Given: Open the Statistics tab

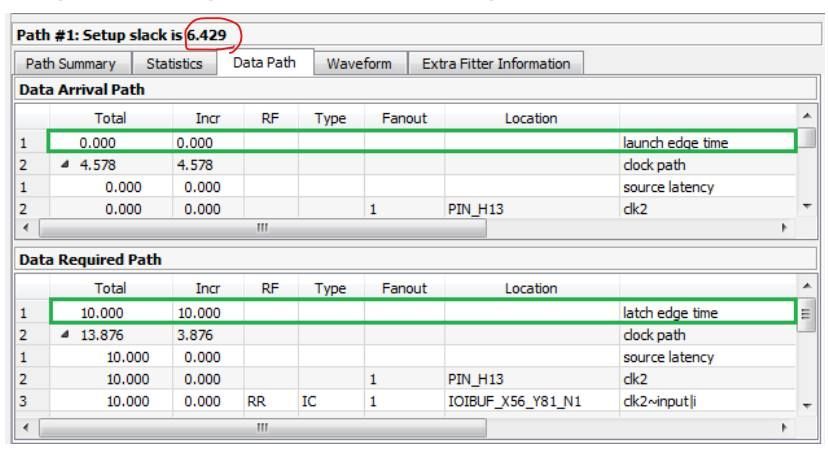Looking at the screenshot, I should [x=174, y=63].
